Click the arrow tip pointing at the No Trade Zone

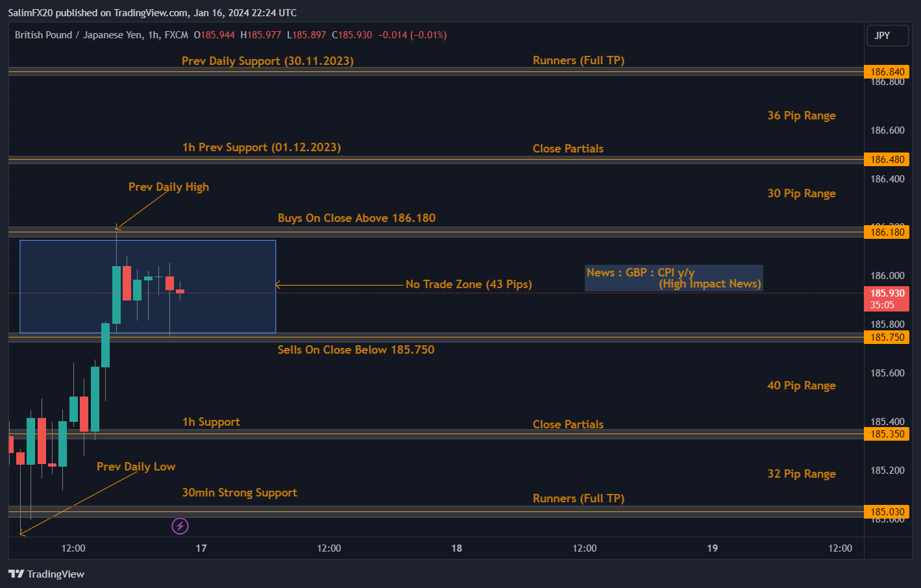pos(278,285)
